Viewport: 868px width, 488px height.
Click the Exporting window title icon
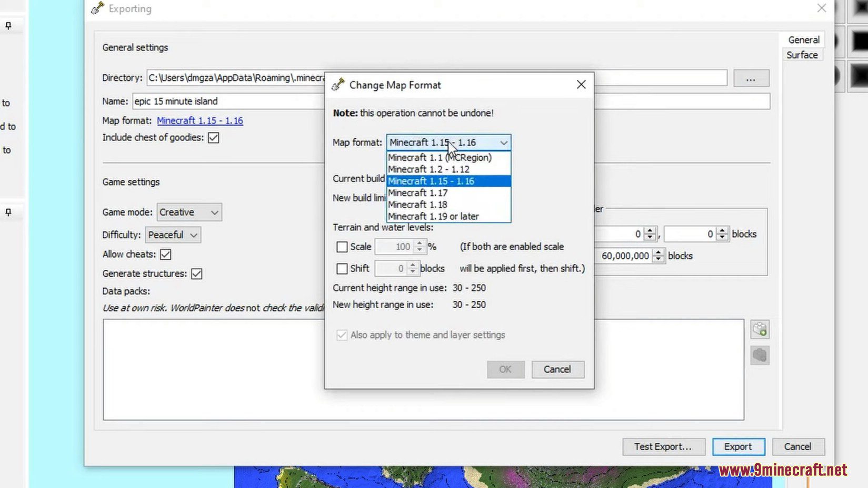pyautogui.click(x=97, y=8)
